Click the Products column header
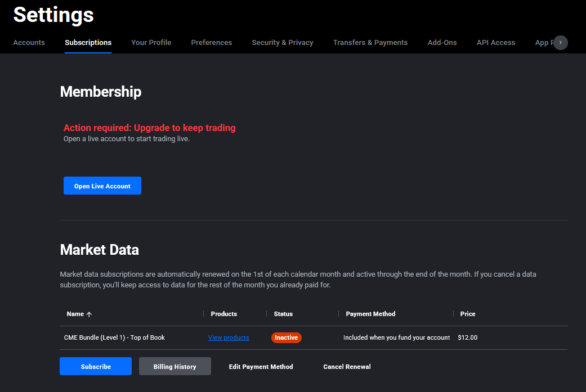Screen dimensions: 586x392 [x=223, y=314]
